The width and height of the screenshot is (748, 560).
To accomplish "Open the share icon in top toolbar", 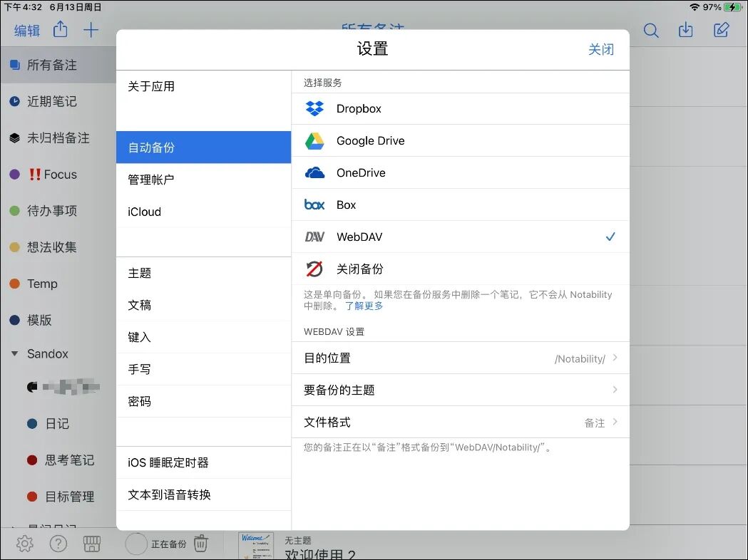I will pos(60,29).
